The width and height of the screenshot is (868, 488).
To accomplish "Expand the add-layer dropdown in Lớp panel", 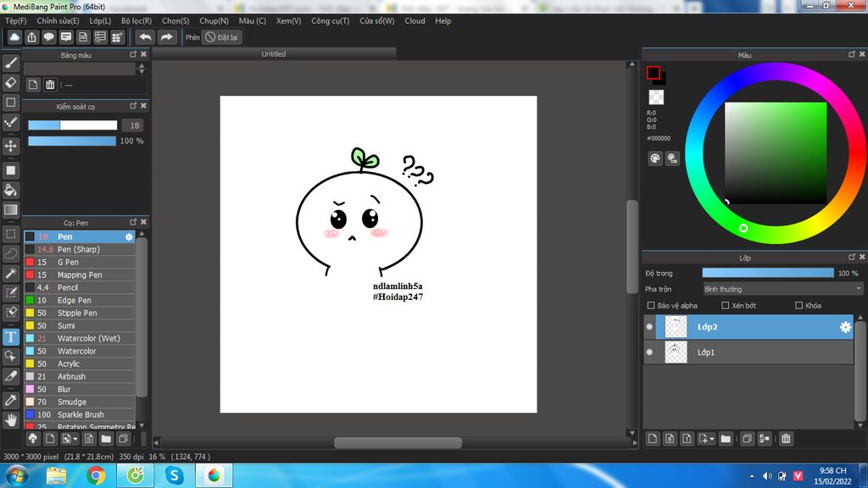I will [705, 439].
